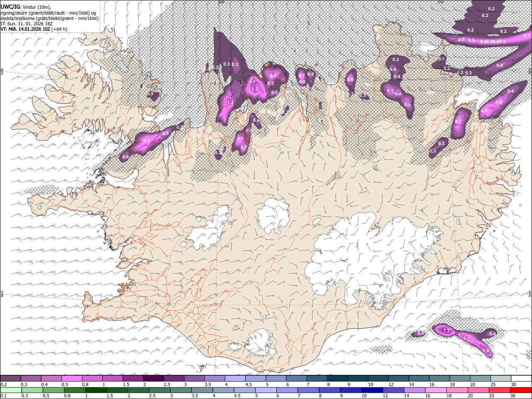Screen dimensions: 532x399
Task: Click the grey-green 3 swatch in bottom legend row
Action: point(180,390)
